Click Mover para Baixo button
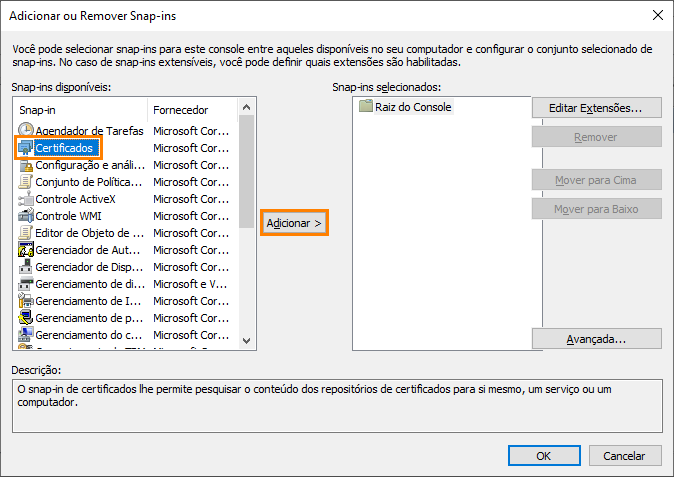 pyautogui.click(x=596, y=209)
